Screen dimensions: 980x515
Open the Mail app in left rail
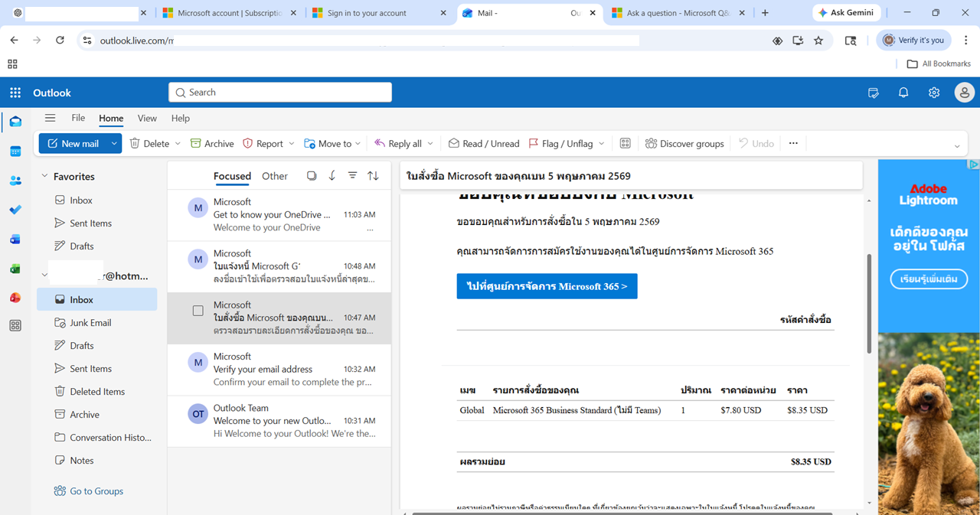[15, 122]
